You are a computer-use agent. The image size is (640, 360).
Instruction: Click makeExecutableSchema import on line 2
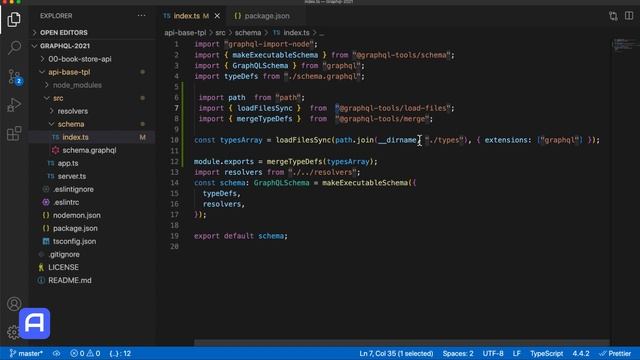275,55
